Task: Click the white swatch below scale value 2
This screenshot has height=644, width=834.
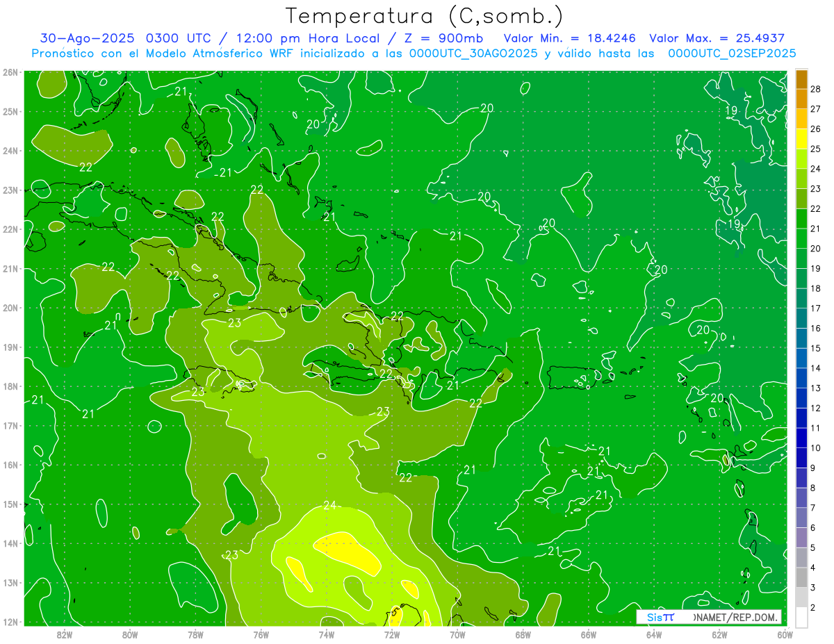Action: point(801,616)
